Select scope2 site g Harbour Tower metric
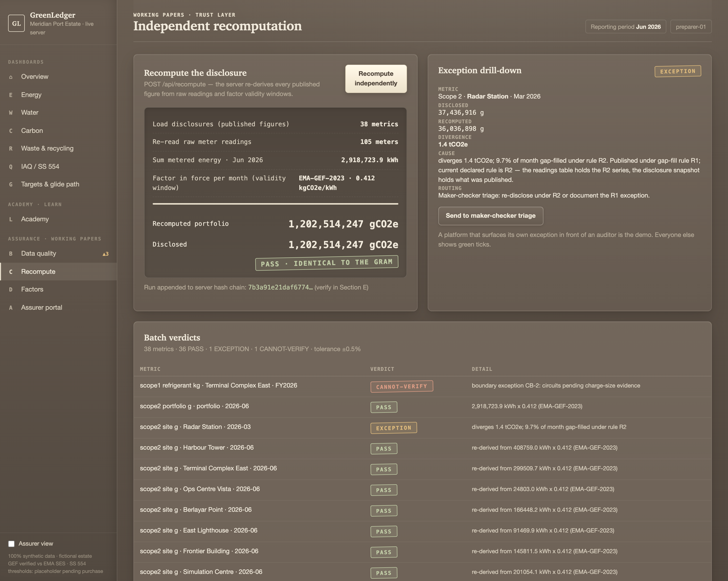 pyautogui.click(x=196, y=447)
